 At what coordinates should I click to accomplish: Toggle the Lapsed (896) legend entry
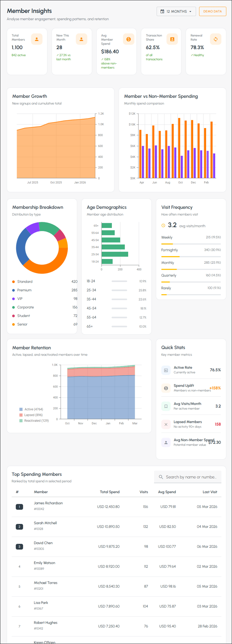[31, 415]
